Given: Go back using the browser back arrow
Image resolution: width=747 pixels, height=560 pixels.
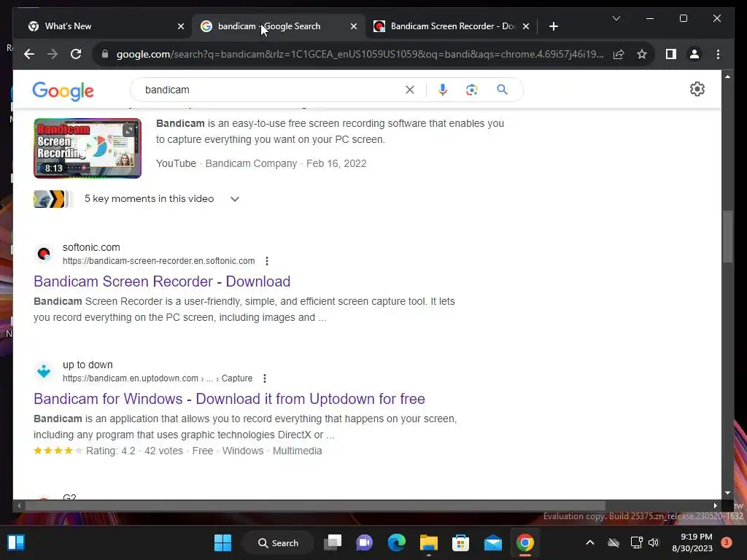Looking at the screenshot, I should coord(29,54).
